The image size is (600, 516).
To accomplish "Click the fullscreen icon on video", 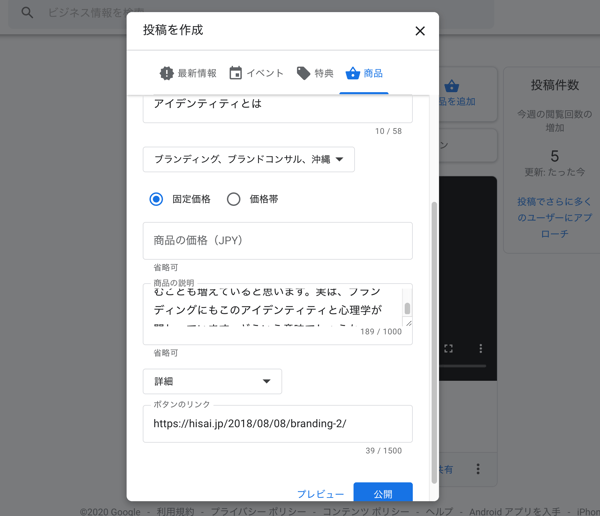I will 448,348.
